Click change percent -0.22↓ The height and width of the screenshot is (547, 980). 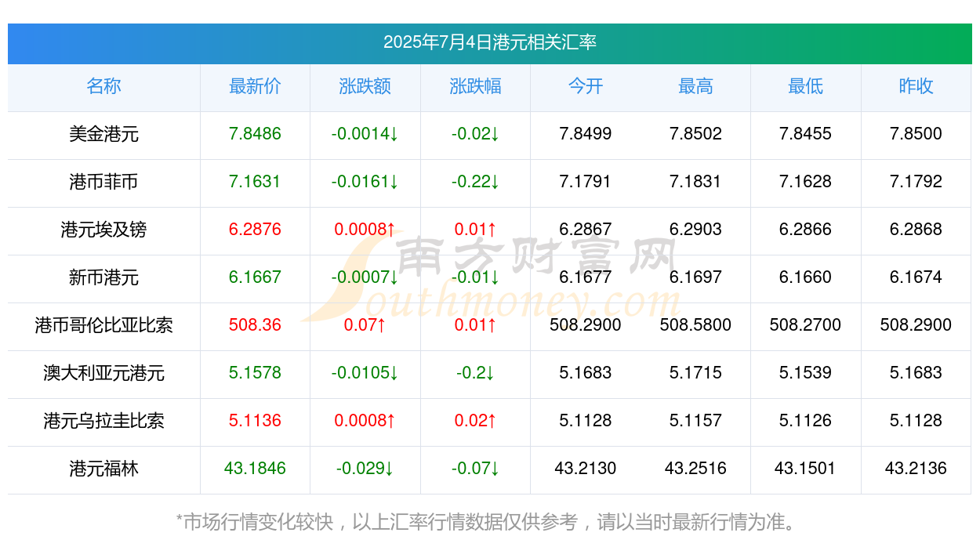click(x=475, y=182)
